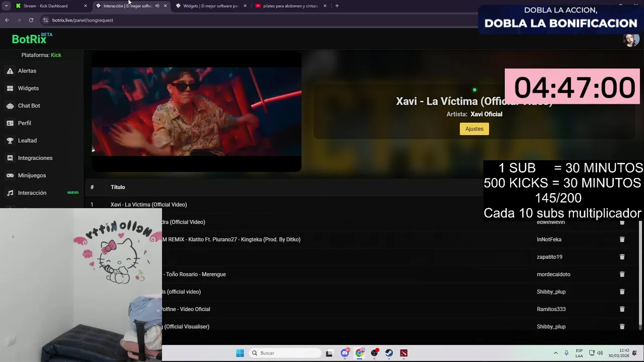Open the taskbar volume control

600,353
